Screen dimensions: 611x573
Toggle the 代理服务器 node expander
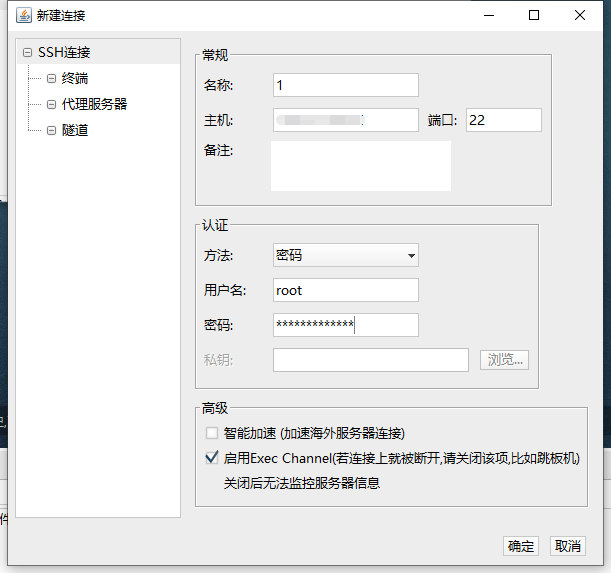(x=51, y=104)
